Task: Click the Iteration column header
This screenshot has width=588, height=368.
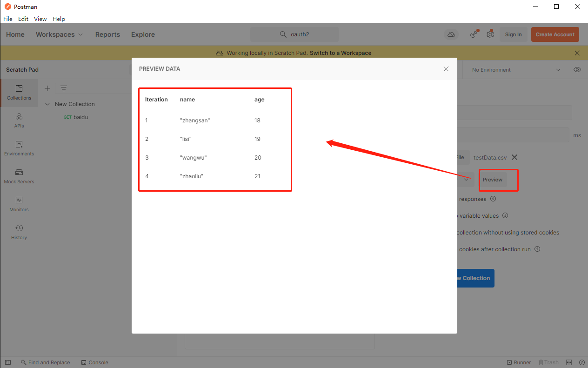Action: click(x=156, y=100)
